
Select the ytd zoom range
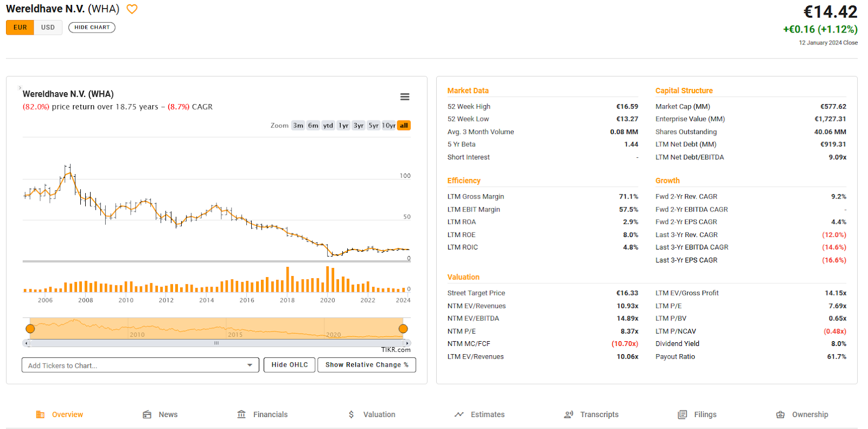328,125
